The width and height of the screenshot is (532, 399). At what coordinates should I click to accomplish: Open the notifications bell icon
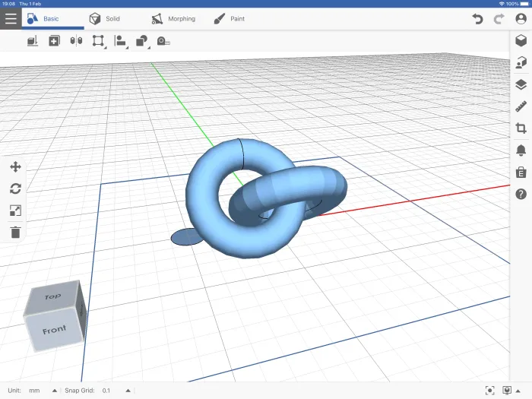(521, 150)
